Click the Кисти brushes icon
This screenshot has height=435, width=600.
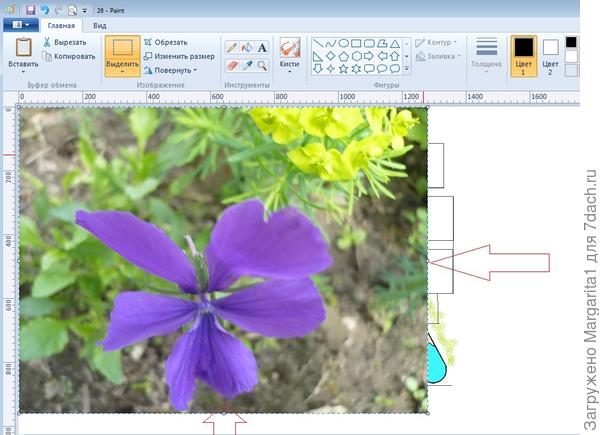pyautogui.click(x=290, y=47)
